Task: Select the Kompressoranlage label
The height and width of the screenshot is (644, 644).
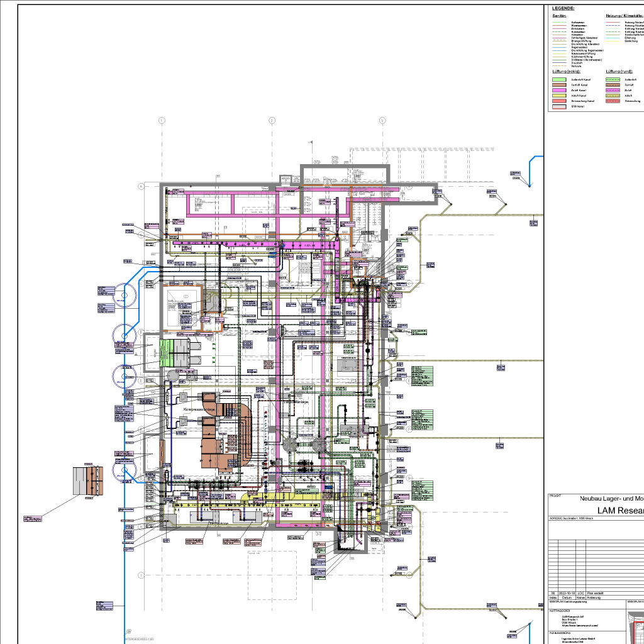Action: tap(199, 409)
